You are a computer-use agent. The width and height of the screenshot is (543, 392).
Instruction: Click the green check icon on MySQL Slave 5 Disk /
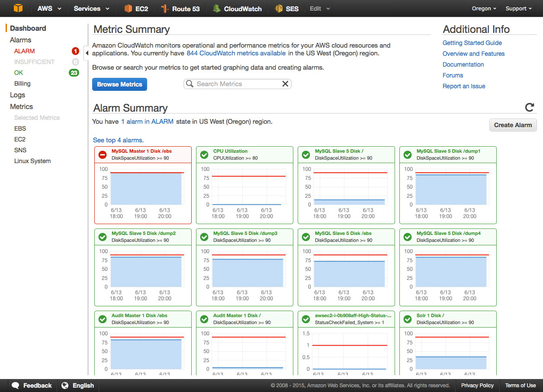tap(306, 154)
